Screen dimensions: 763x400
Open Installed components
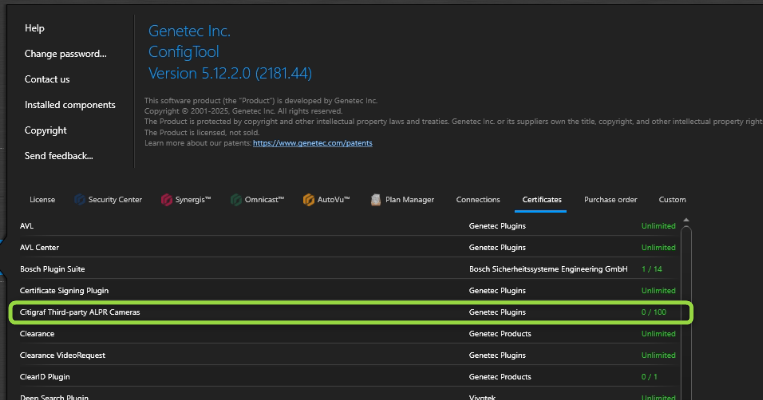point(70,105)
